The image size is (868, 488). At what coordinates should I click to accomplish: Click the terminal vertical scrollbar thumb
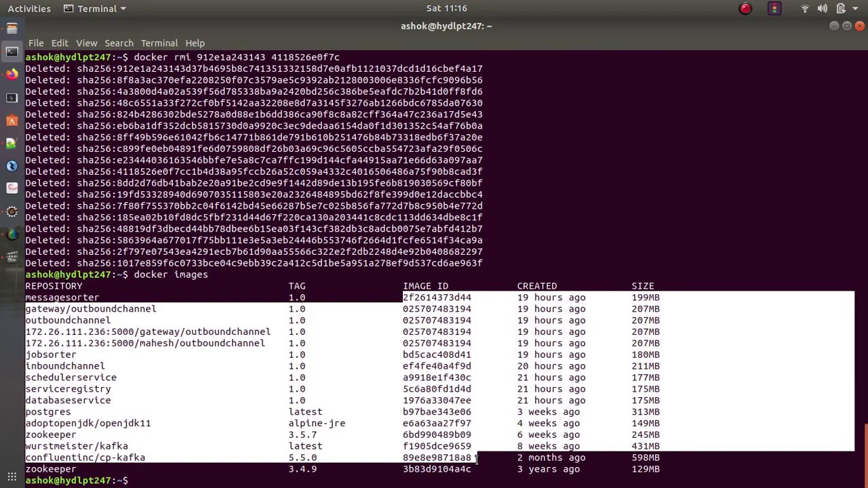click(x=865, y=455)
